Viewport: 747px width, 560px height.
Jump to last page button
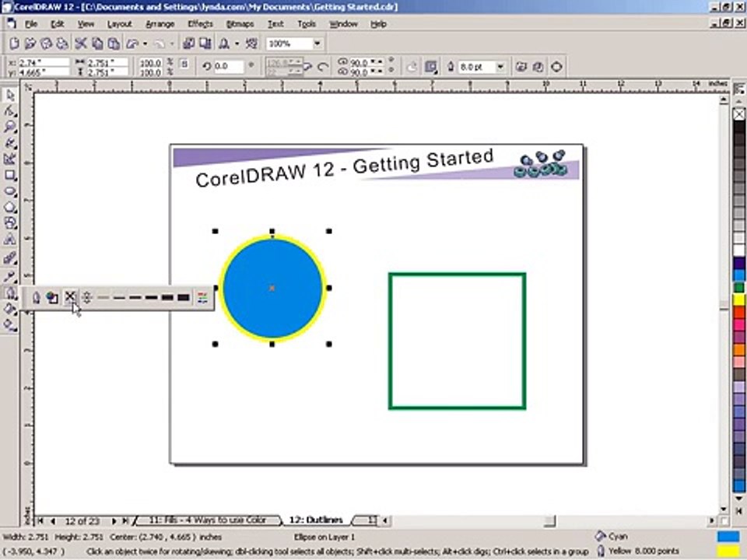[126, 521]
